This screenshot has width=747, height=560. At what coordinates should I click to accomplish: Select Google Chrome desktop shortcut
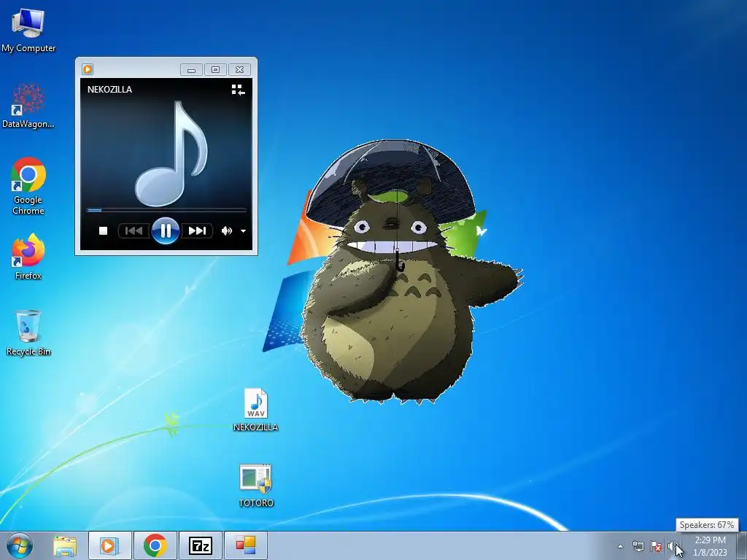coord(28,186)
